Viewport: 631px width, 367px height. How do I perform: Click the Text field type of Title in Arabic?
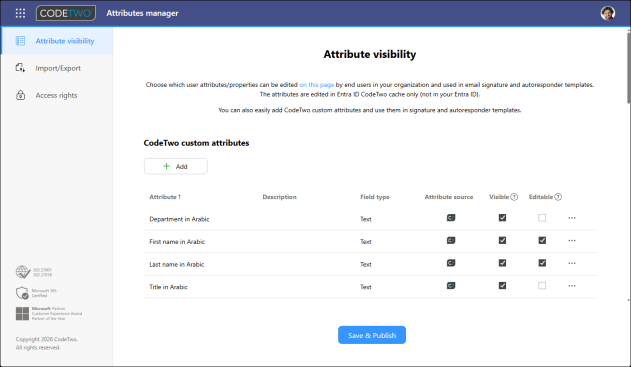click(366, 287)
